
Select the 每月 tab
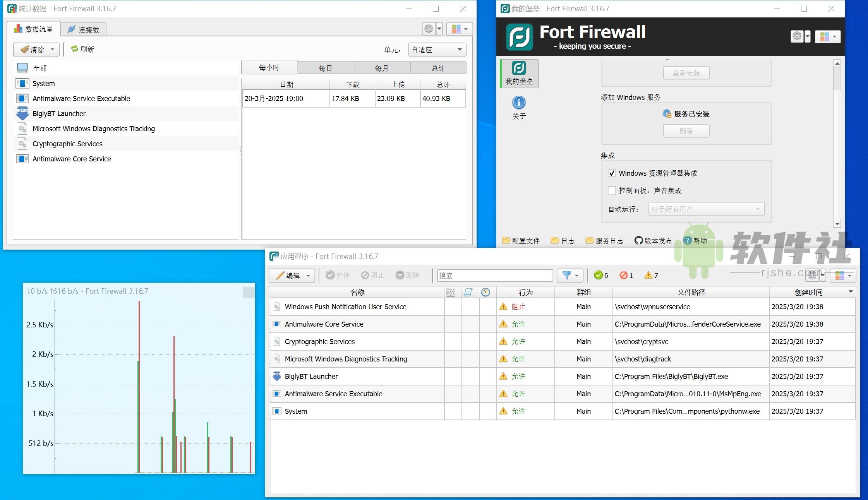(381, 68)
